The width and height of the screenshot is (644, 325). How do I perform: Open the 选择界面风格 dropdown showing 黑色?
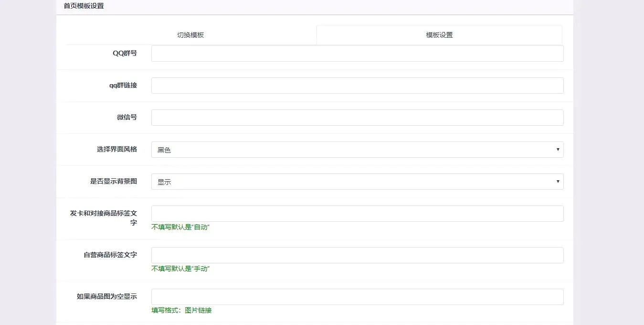coord(357,150)
